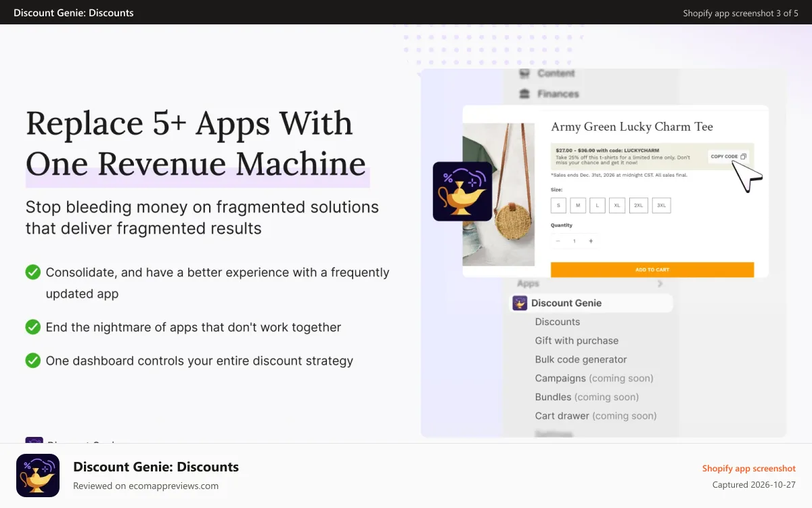
Task: Click the check icon beside End the nightmare
Action: click(32, 327)
